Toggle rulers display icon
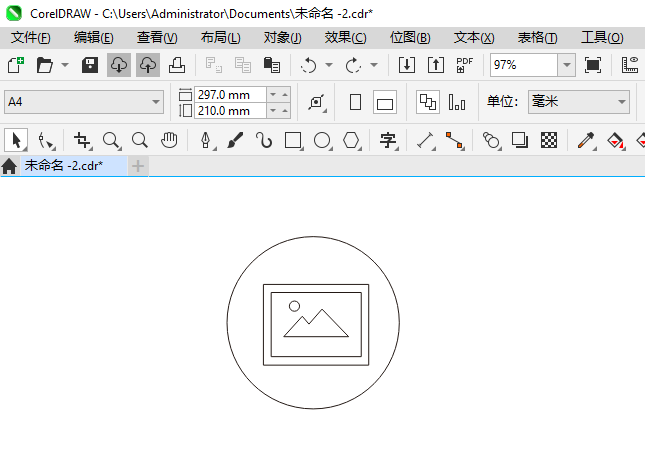 coord(630,65)
